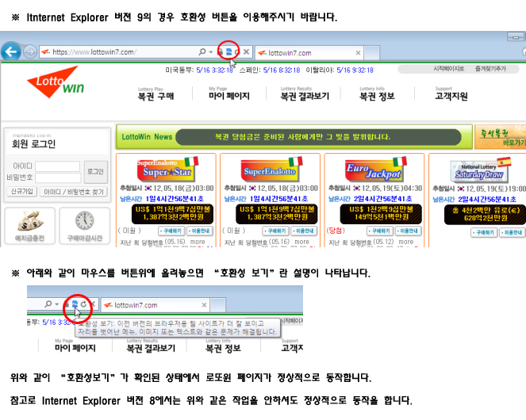Click the SuperEnalotto Super Star logo
The height and width of the screenshot is (420, 526).
pyautogui.click(x=167, y=170)
